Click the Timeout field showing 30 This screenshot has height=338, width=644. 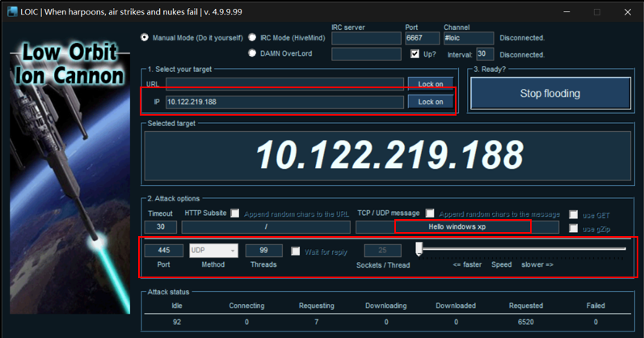161,227
